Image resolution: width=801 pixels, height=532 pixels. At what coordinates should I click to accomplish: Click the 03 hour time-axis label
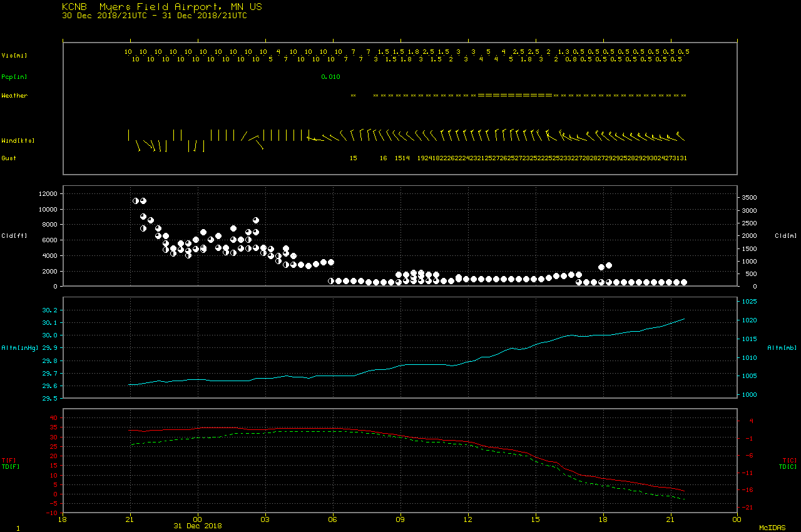pos(265,519)
